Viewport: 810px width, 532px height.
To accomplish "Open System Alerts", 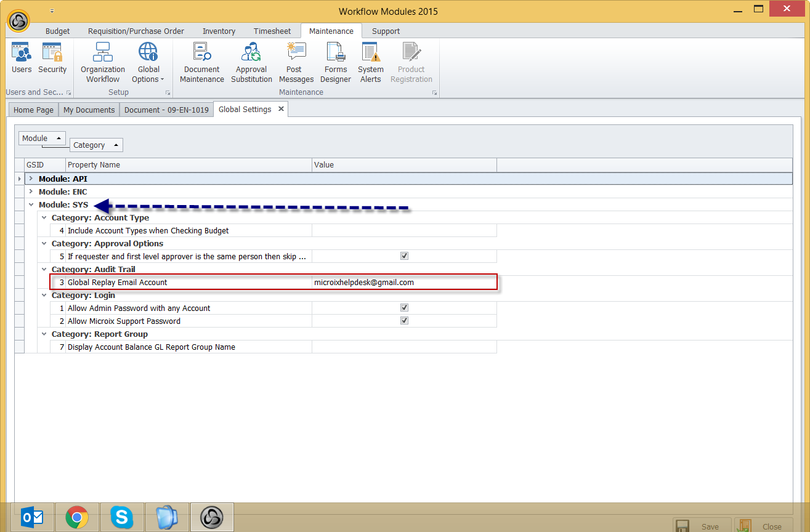I will coord(370,63).
